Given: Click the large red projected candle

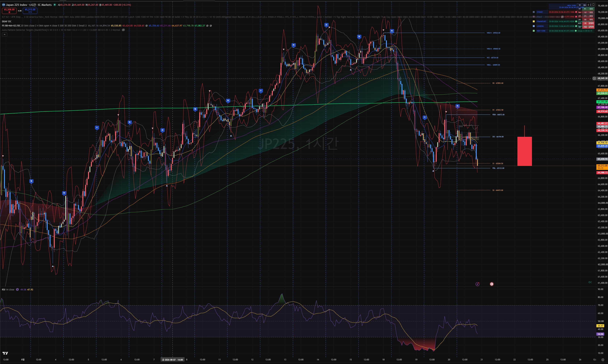Looking at the screenshot, I should point(525,151).
